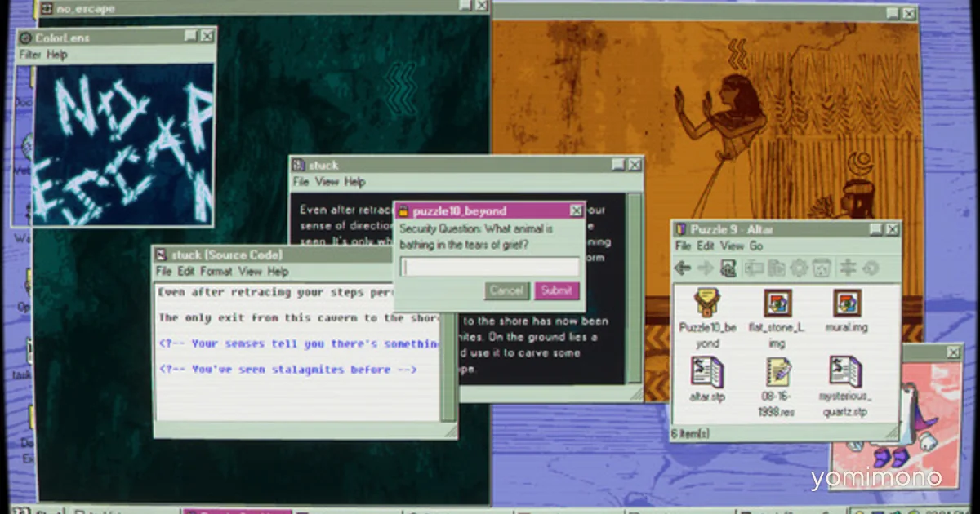This screenshot has width=980, height=514.
Task: Click the 'The only exit from this cavern' line
Action: [299, 317]
